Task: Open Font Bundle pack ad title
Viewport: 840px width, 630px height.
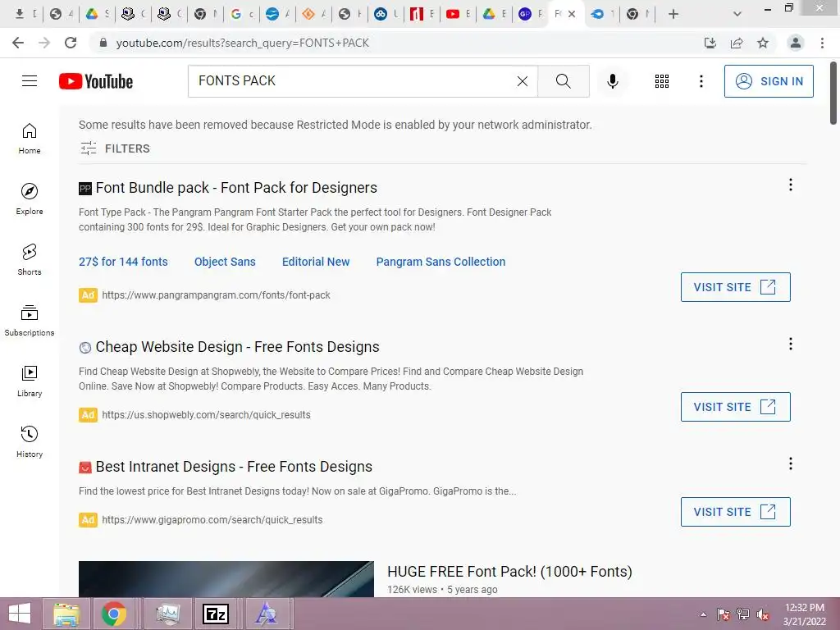Action: coord(236,188)
